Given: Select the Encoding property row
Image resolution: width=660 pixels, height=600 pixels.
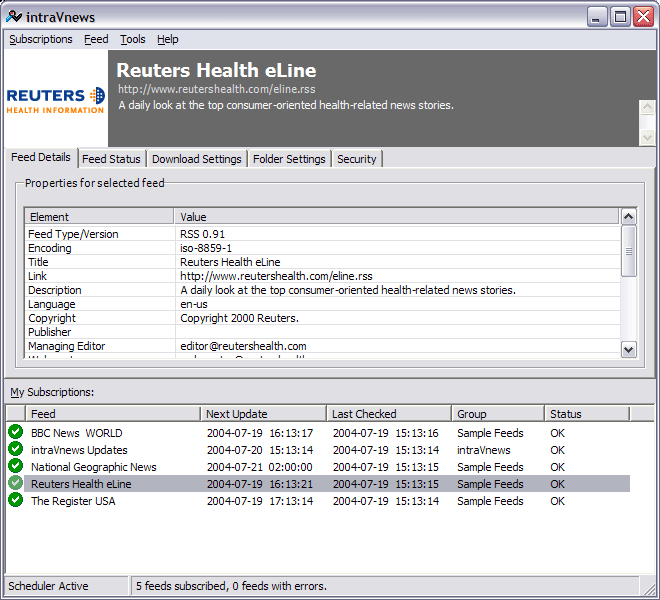Looking at the screenshot, I should pyautogui.click(x=322, y=248).
